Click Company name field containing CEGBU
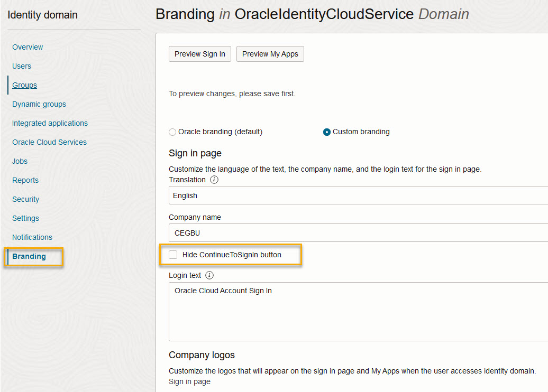 [x=358, y=233]
